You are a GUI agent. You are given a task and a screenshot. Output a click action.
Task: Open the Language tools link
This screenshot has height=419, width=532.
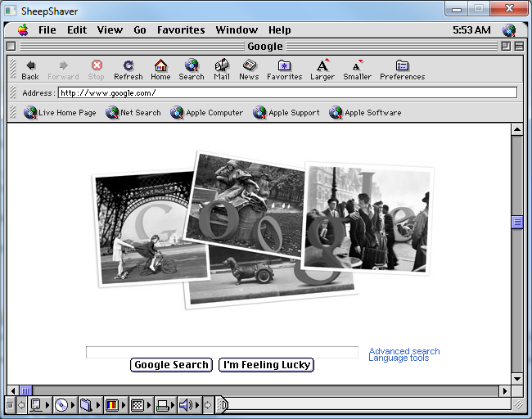click(x=399, y=358)
